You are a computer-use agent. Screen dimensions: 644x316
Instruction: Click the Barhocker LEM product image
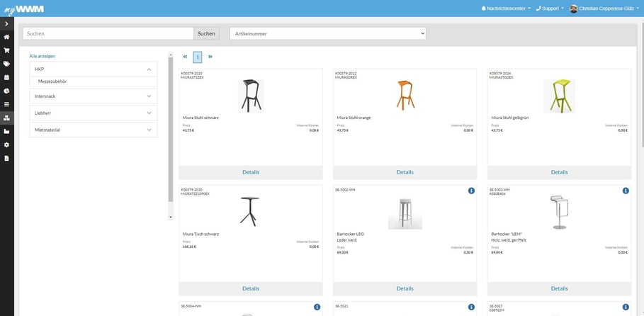559,212
